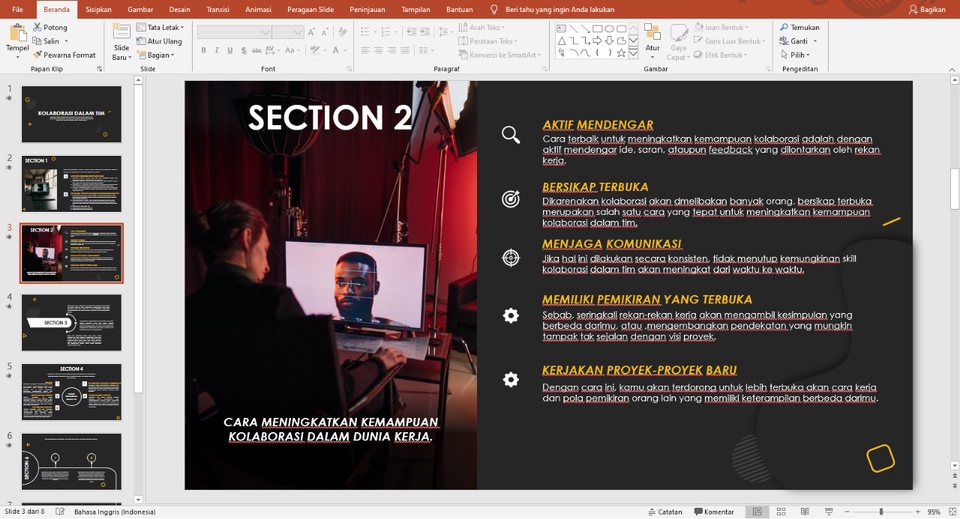
Task: Switch to the Desain tab
Action: click(x=179, y=9)
